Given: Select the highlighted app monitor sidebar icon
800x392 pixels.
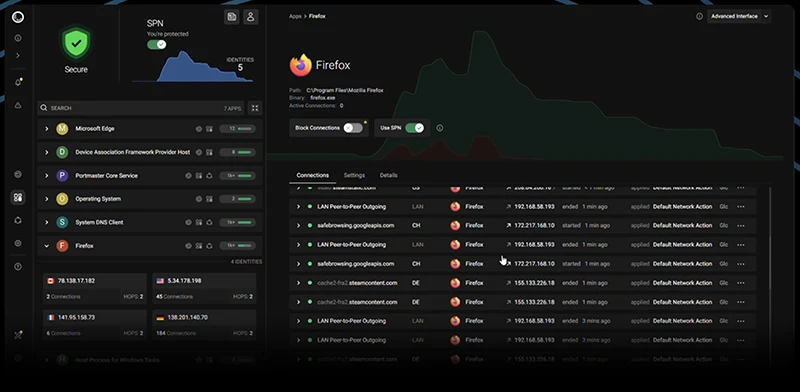Looking at the screenshot, I should (18, 198).
